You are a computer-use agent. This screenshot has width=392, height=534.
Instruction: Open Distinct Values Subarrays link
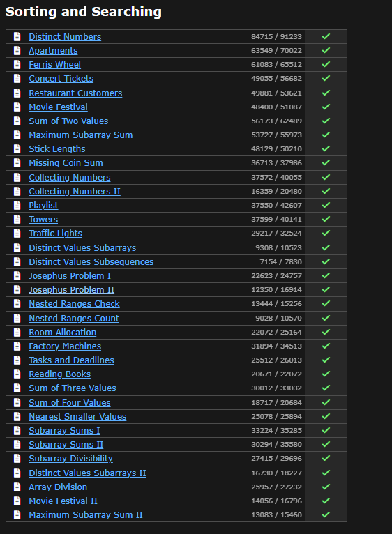coord(82,248)
